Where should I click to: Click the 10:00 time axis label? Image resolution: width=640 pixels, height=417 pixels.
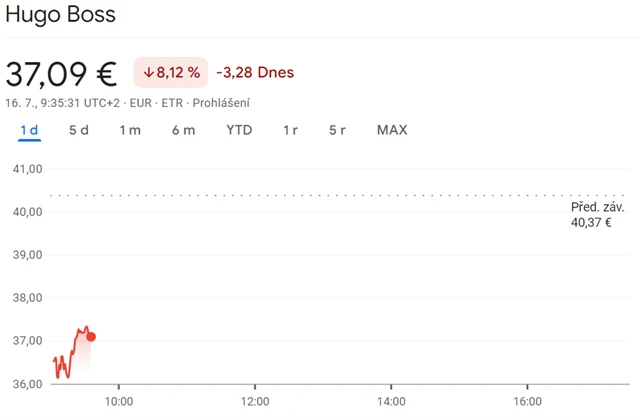click(118, 402)
